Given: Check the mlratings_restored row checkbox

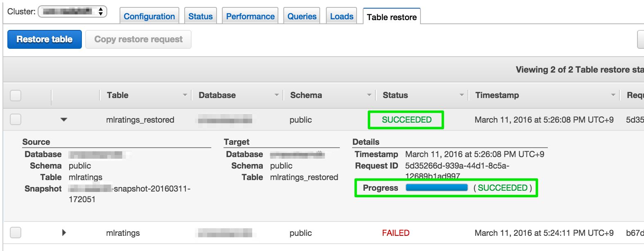Looking at the screenshot, I should point(16,119).
